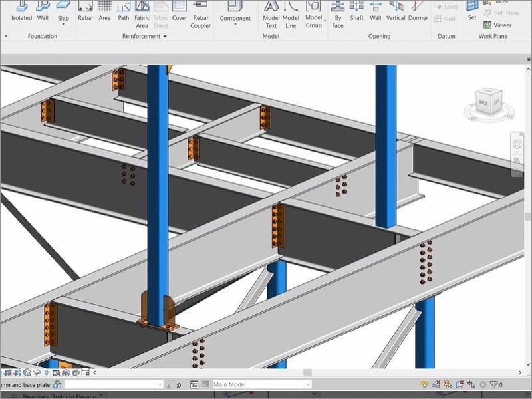The height and width of the screenshot is (399, 532).
Task: Click the design options icon beside Main Model
Action: click(194, 384)
